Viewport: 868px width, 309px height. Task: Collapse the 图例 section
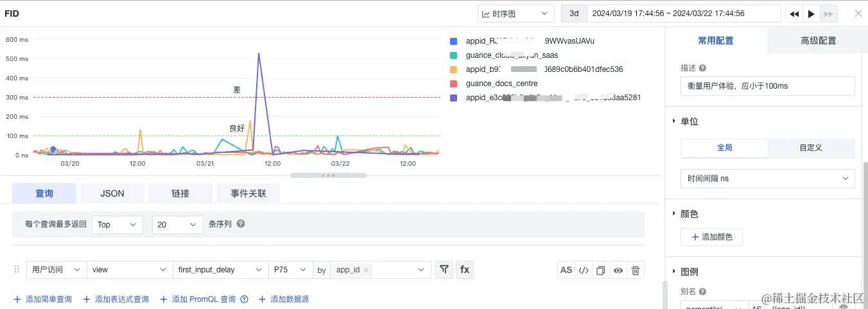coord(673,272)
